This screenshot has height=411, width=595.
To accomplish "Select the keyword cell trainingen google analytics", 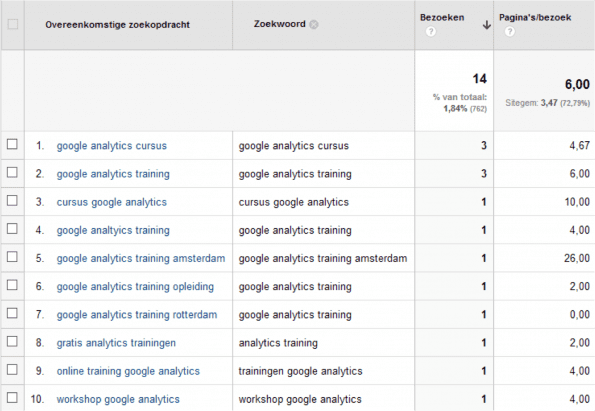I will [300, 371].
